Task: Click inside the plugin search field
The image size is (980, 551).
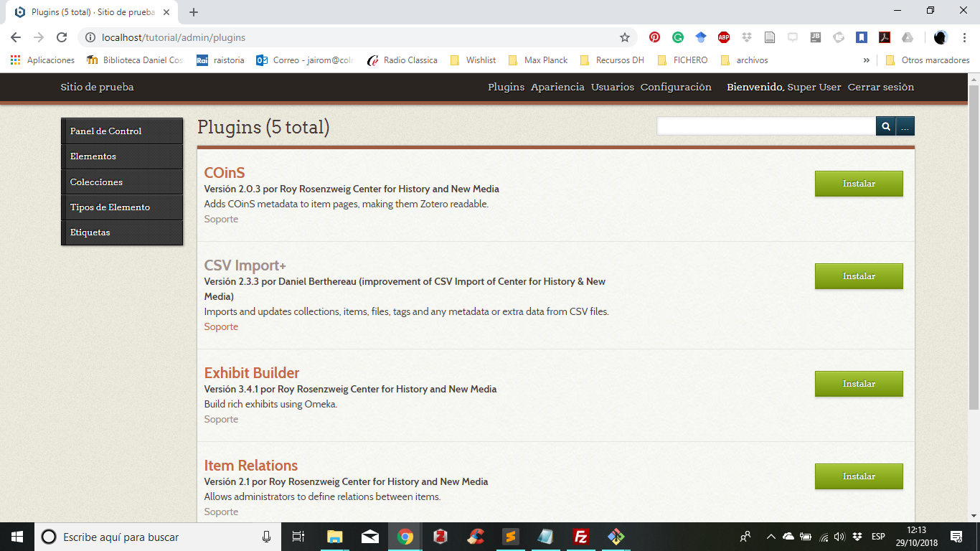Action: 764,126
